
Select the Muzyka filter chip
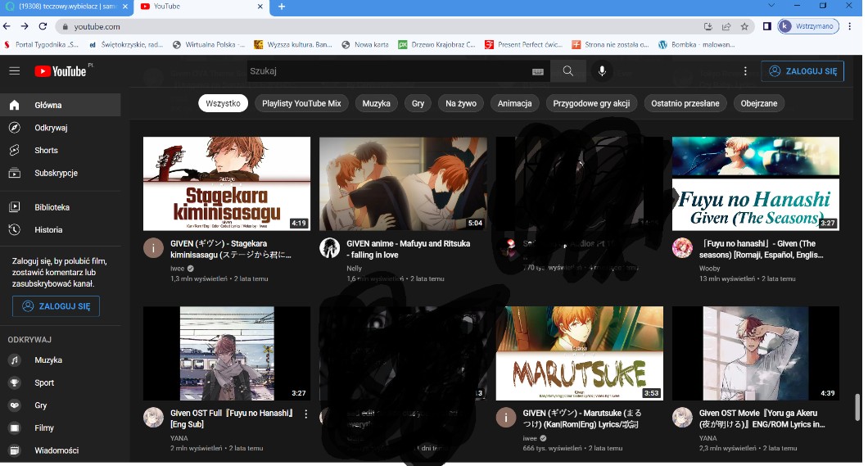[x=377, y=103]
